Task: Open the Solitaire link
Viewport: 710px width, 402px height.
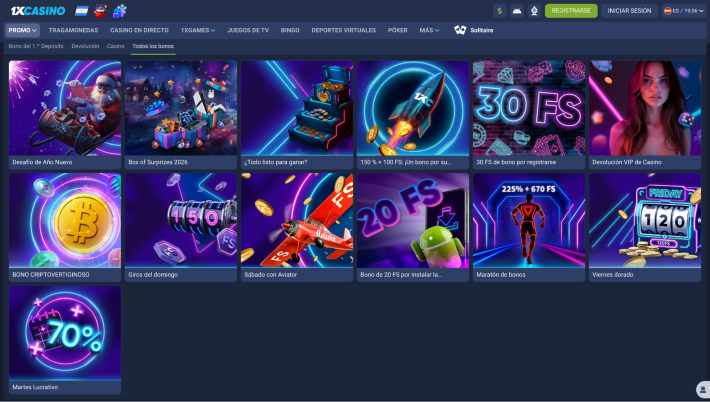Action: click(482, 30)
